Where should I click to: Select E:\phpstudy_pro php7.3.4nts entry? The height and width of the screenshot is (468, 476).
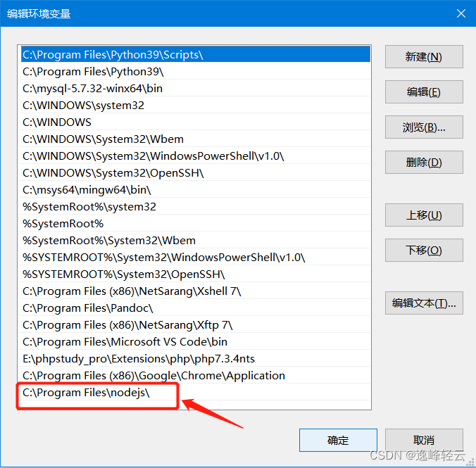click(196, 359)
